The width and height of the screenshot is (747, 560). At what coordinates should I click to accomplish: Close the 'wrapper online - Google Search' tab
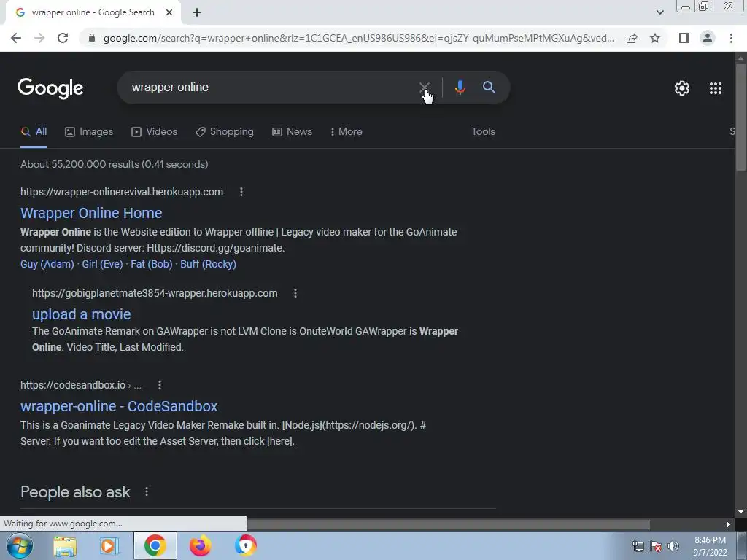coord(169,12)
